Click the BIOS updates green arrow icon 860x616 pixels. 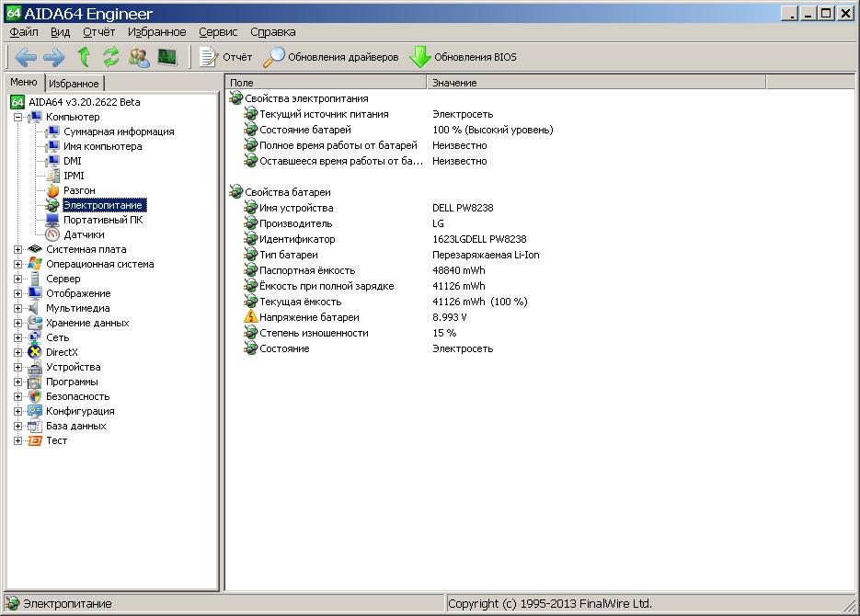click(x=420, y=57)
